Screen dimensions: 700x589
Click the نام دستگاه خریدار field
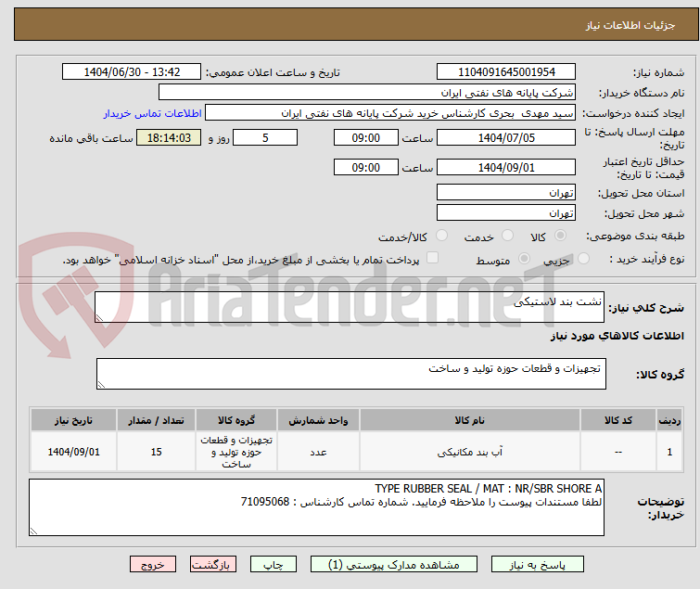[367, 93]
